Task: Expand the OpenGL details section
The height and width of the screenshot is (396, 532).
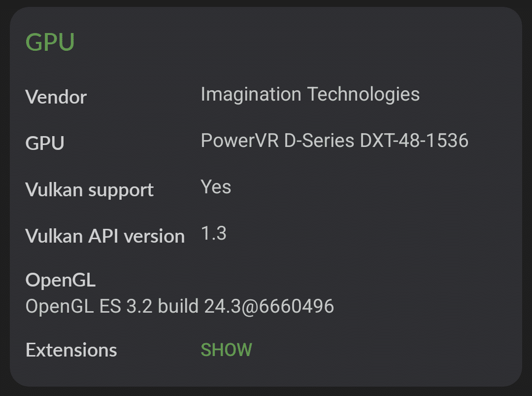Action: coord(60,280)
